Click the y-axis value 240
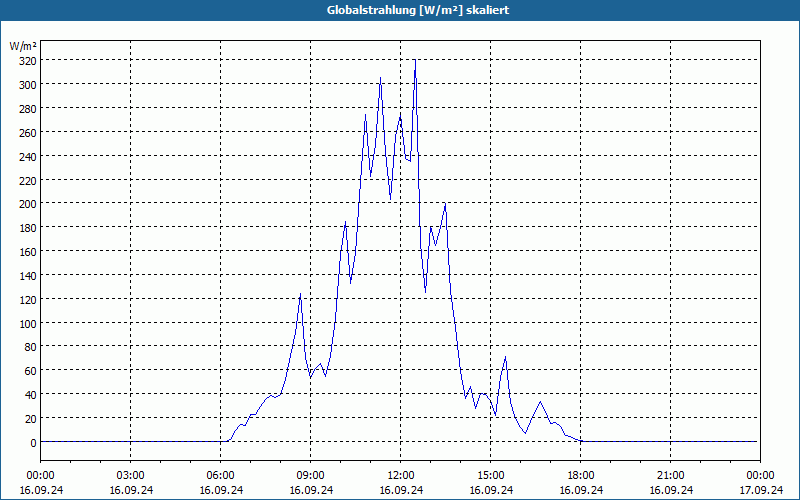Screen dimensions: 800x500 pyautogui.click(x=28, y=157)
